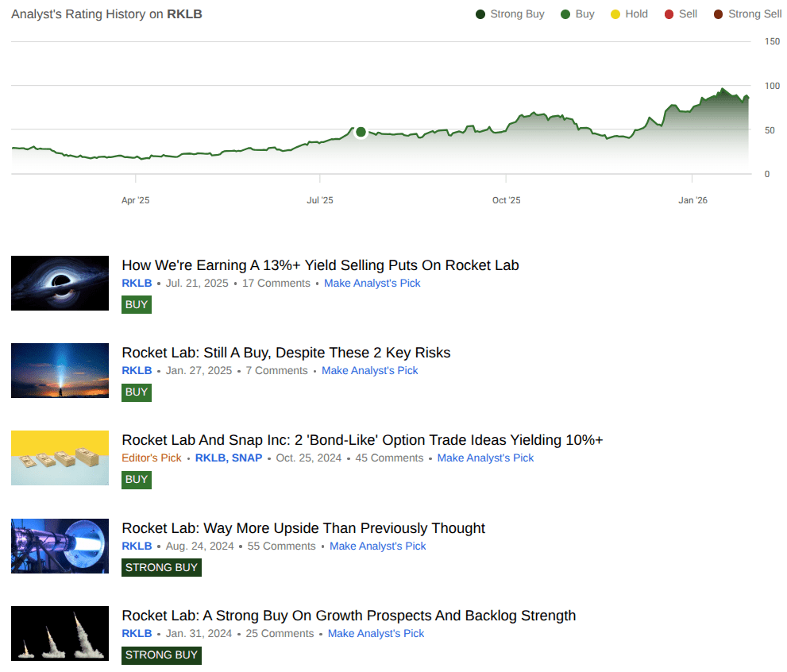The image size is (787, 672).
Task: Open 'How We're Earning A 13%+ Yield' article
Action: point(320,265)
